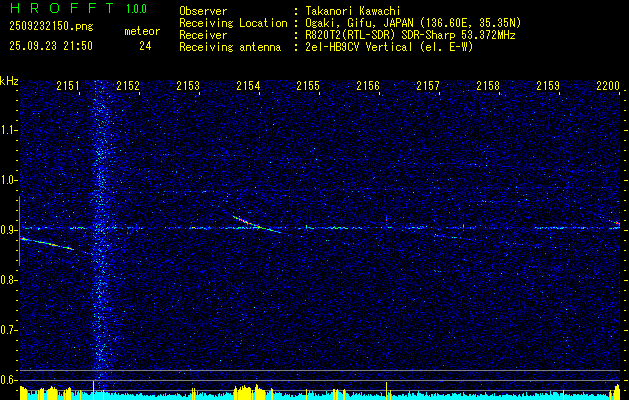Click the meteor echo streak near 2154
Screen dimensions: 629x400
coord(257,225)
